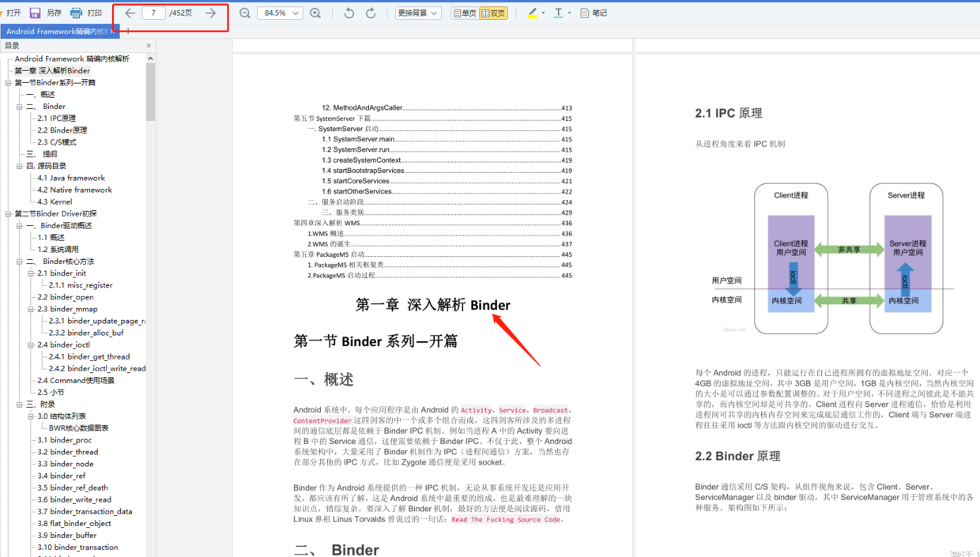The width and height of the screenshot is (980, 557).
Task: Rotate the page clockwise
Action: (x=370, y=13)
